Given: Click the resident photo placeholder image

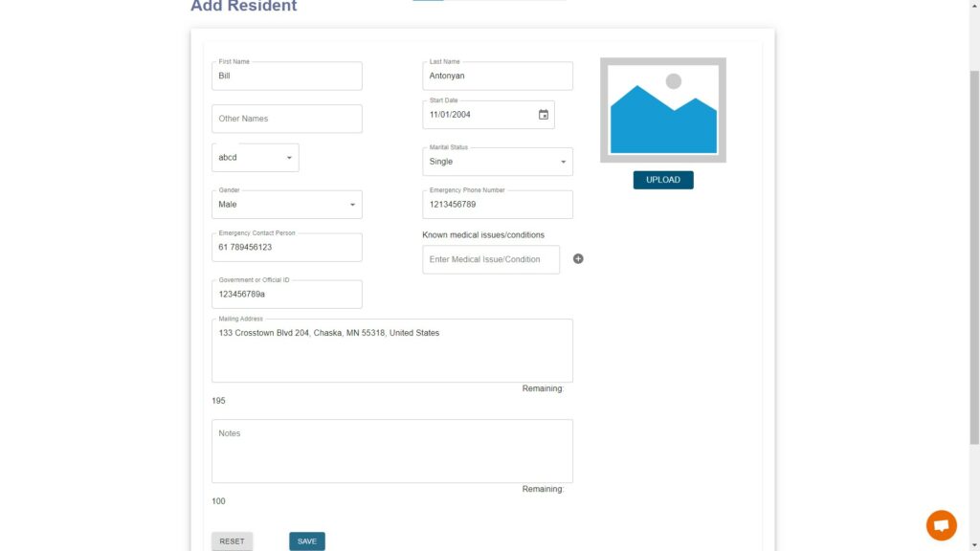Looking at the screenshot, I should tap(663, 110).
